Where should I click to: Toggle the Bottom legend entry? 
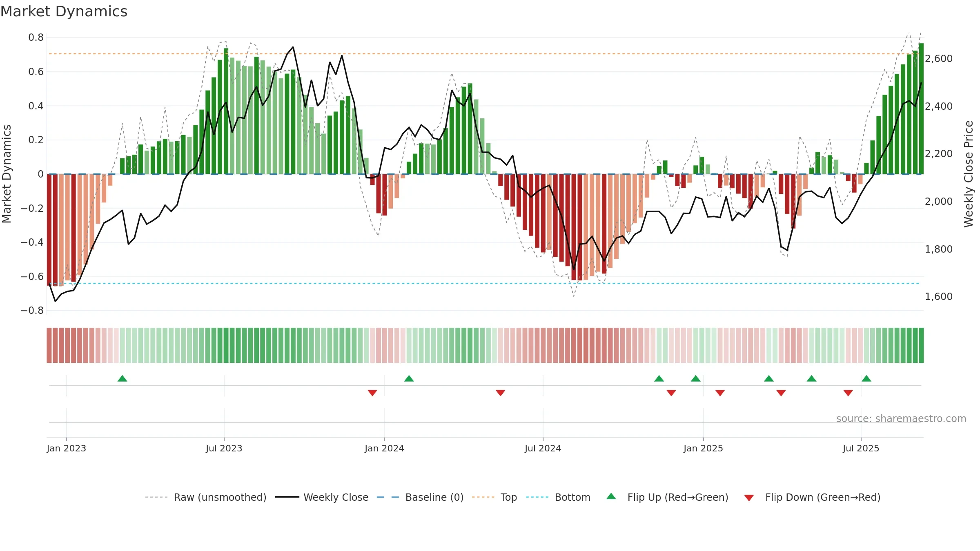[x=558, y=497]
